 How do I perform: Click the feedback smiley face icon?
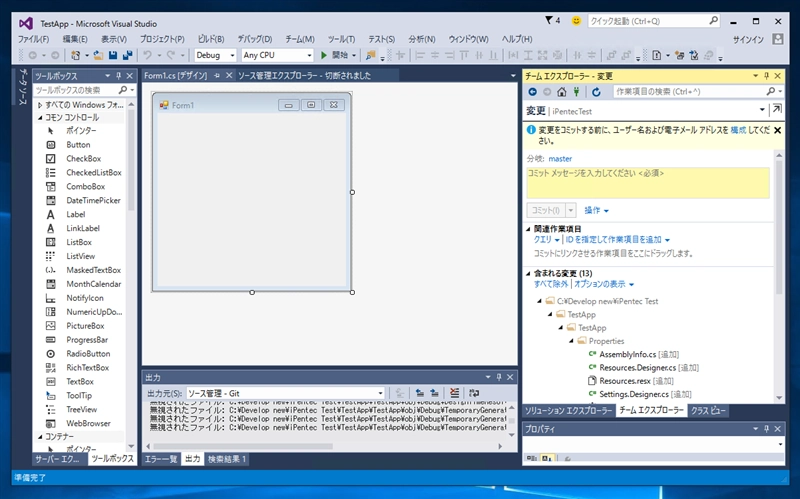click(576, 21)
